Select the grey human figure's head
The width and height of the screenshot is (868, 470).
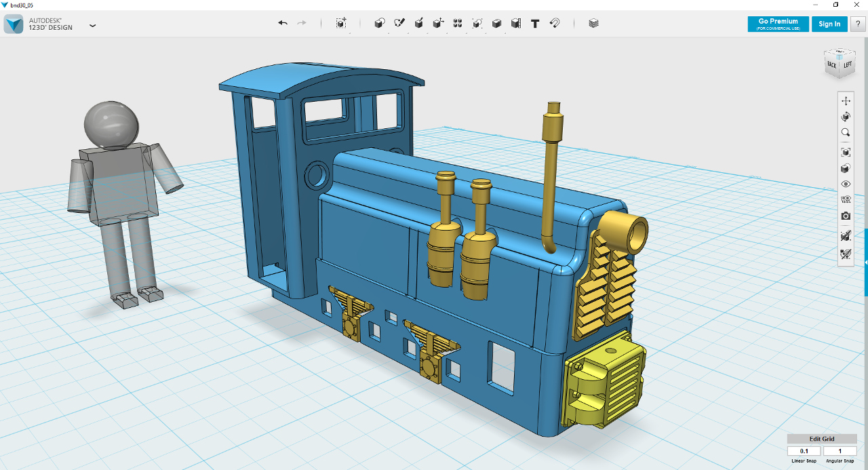[112, 125]
